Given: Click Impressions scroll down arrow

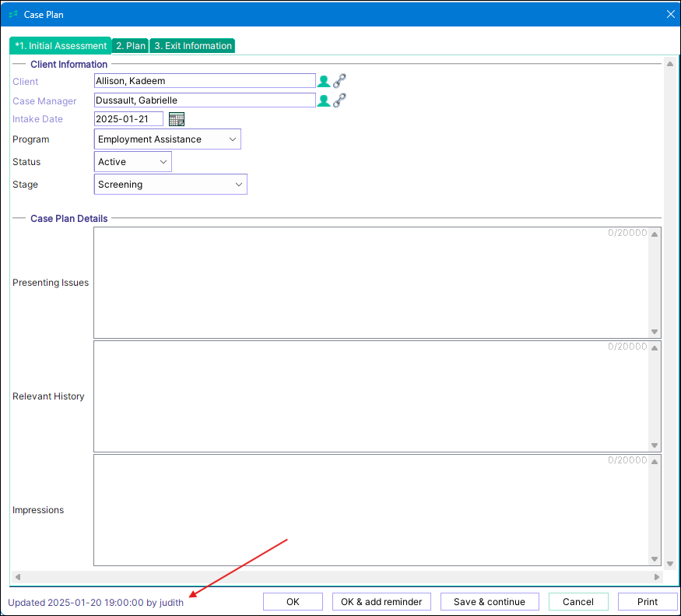Looking at the screenshot, I should coord(655,559).
